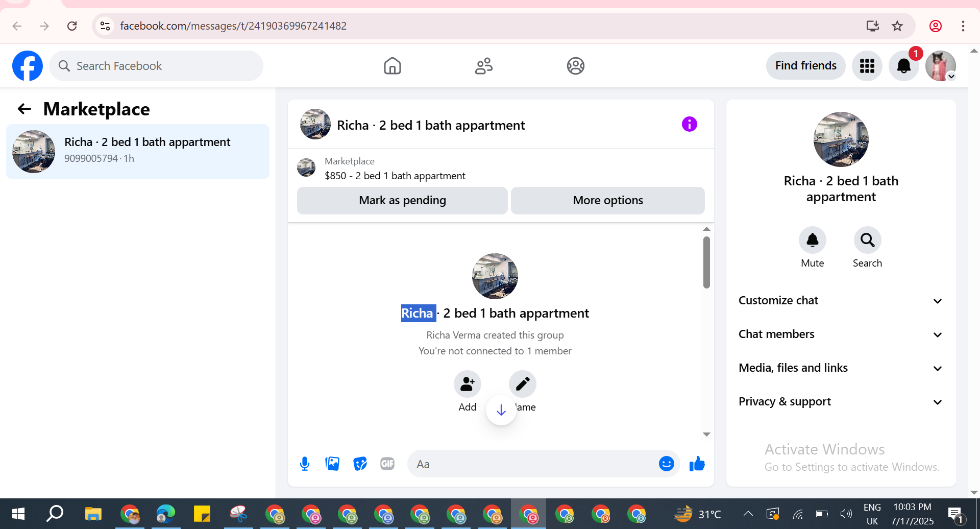
Task: Open the Windows Start menu
Action: (18, 514)
